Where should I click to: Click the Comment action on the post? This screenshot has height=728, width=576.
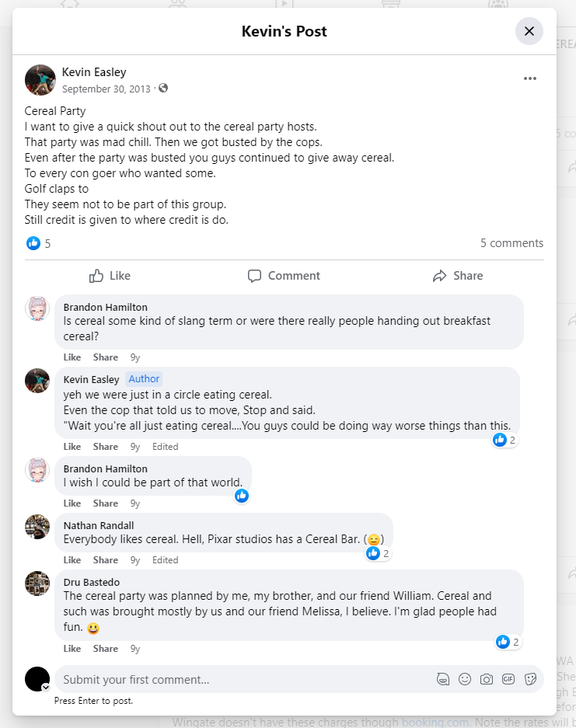[x=284, y=276]
